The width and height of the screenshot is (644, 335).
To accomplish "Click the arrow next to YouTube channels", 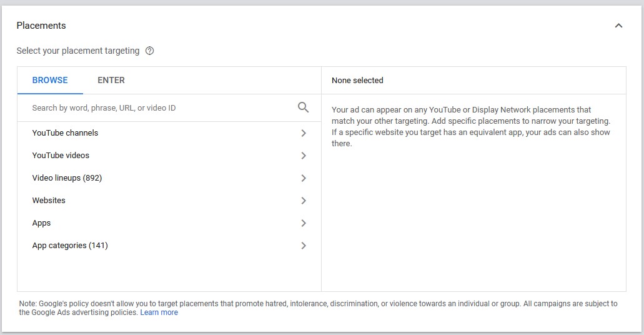I will coord(304,133).
